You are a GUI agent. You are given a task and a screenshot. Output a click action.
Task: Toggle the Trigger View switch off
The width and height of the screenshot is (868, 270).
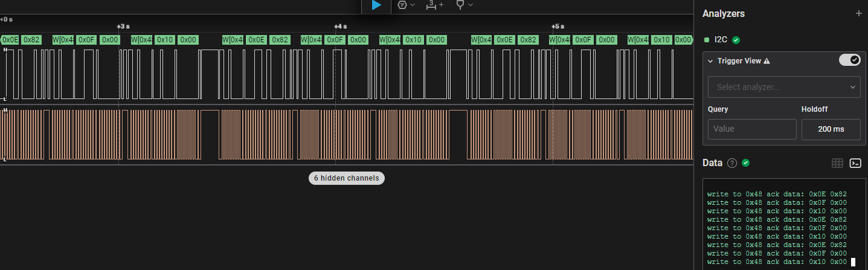pos(850,60)
